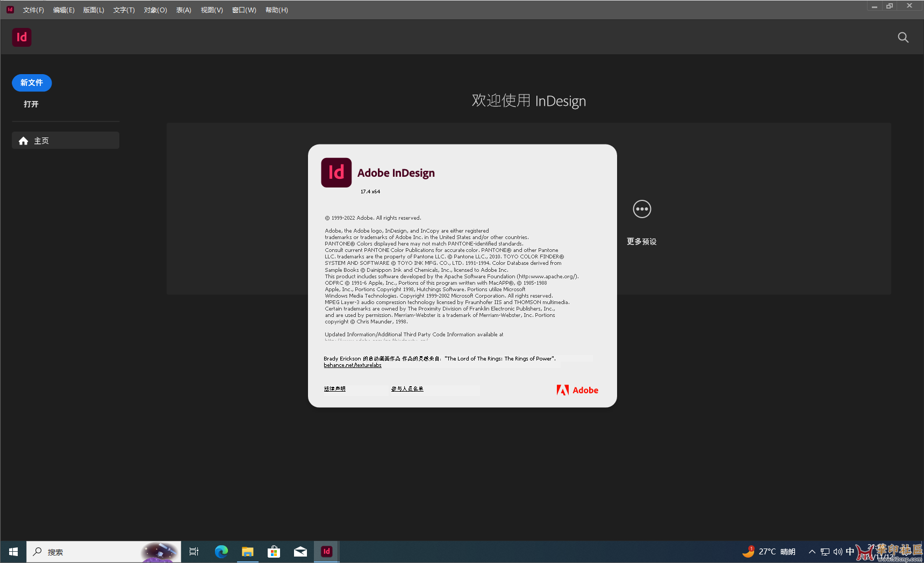Viewport: 924px width, 563px height.
Task: Open the Mail app from taskbar
Action: tap(300, 552)
